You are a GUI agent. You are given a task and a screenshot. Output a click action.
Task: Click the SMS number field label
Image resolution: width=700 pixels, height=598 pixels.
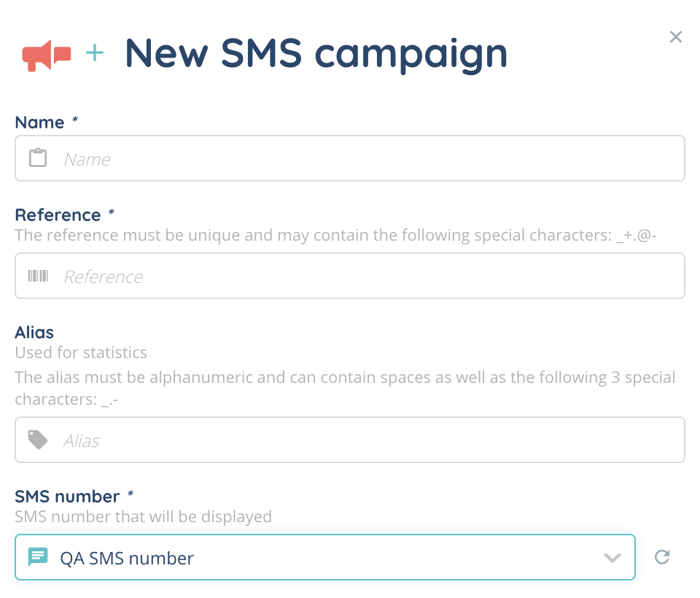click(x=67, y=497)
